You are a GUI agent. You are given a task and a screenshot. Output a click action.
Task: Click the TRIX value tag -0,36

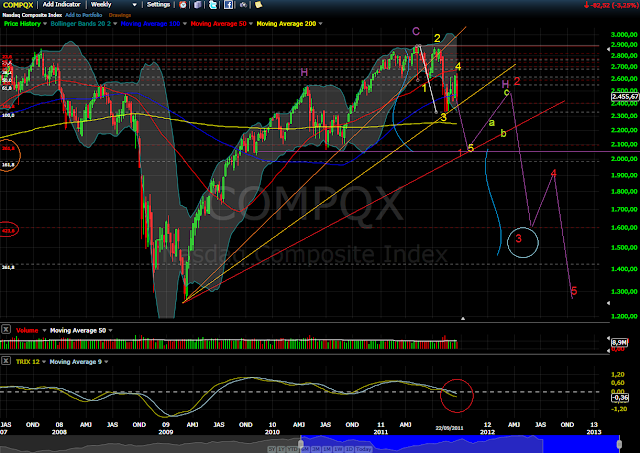coord(620,397)
